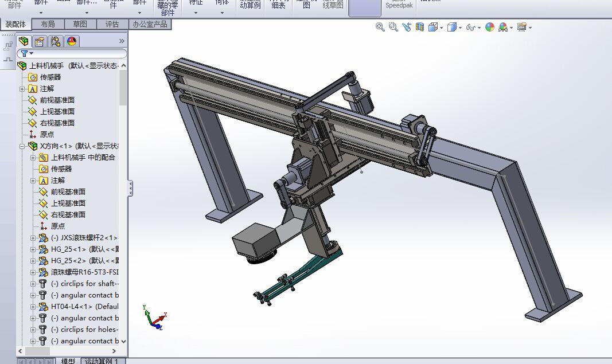
Task: Click the tree's vertical scrollbar thumb
Action: point(123,88)
